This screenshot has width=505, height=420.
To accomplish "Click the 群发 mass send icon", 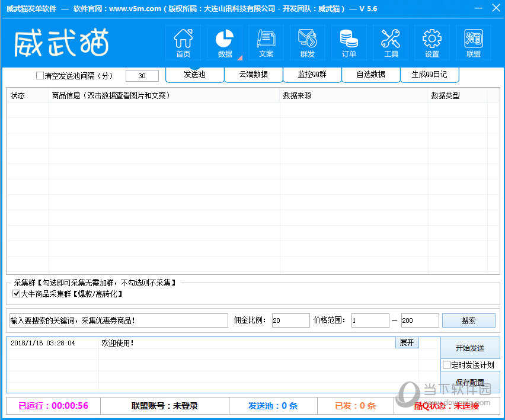I will coord(307,43).
